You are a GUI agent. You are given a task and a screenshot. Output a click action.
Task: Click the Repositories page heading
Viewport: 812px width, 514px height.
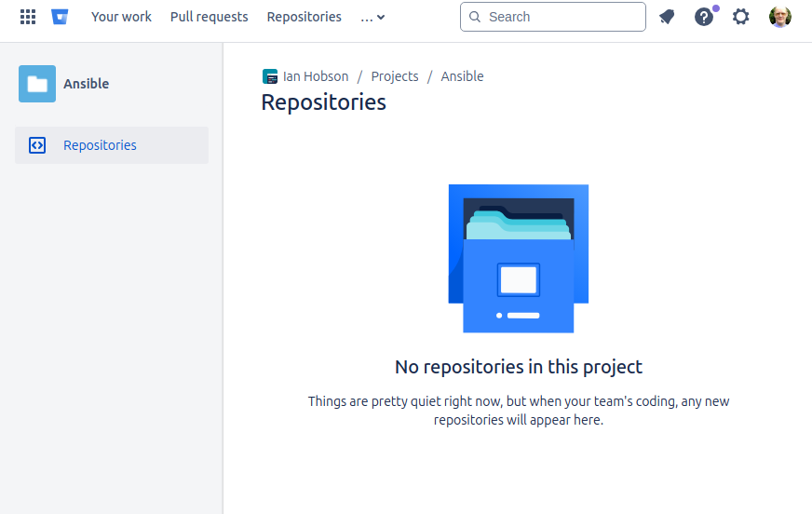[x=324, y=102]
